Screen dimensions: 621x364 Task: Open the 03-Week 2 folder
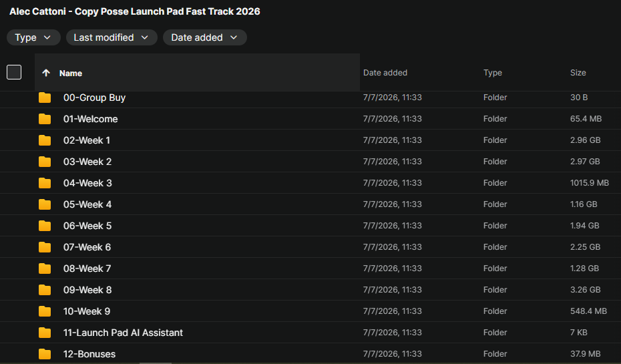tap(87, 162)
